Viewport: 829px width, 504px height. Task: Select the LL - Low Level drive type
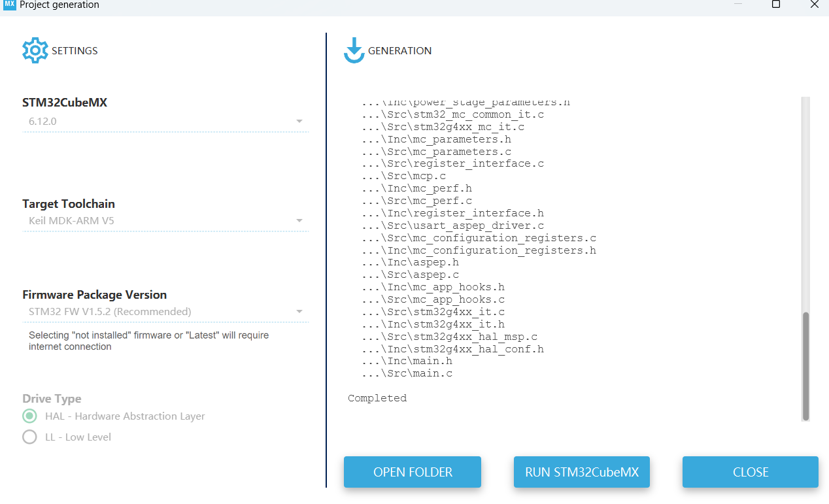(x=29, y=437)
